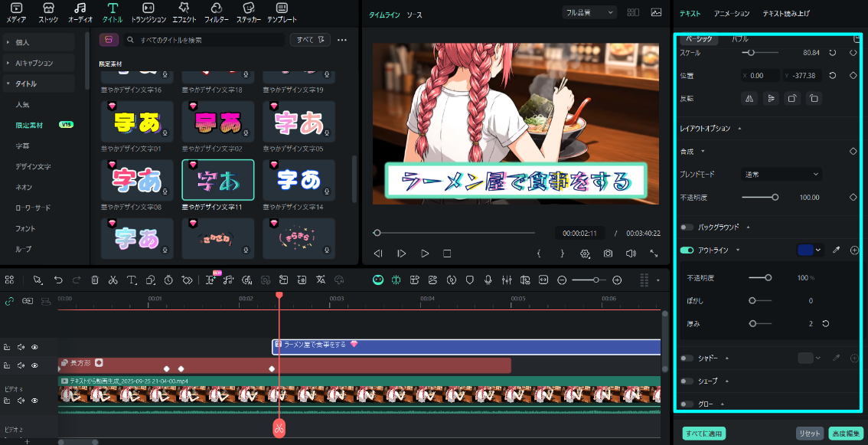Click the リセット button at bottom right
The image size is (868, 445).
tap(809, 432)
